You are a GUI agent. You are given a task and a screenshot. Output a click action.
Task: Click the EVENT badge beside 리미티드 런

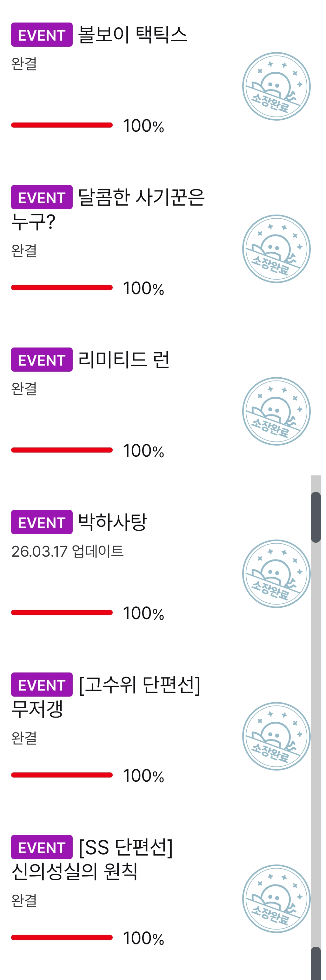tap(42, 360)
